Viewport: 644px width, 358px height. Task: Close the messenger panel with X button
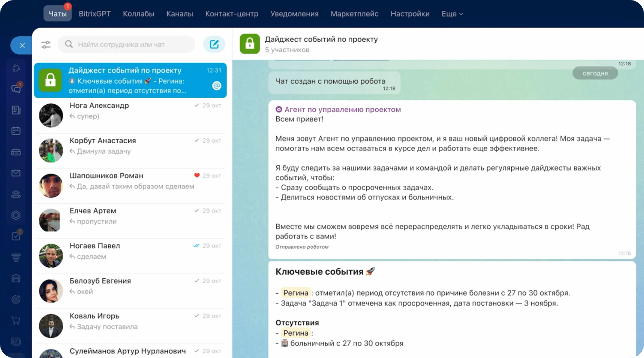coord(22,45)
